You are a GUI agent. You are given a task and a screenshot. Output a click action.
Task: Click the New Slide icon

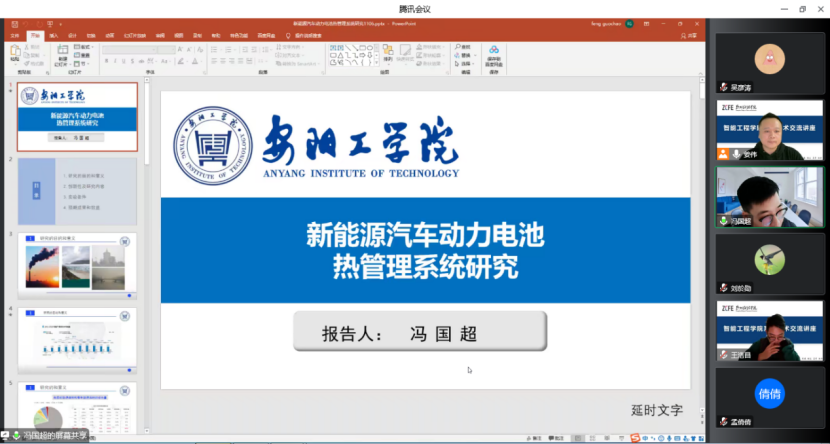click(x=62, y=51)
